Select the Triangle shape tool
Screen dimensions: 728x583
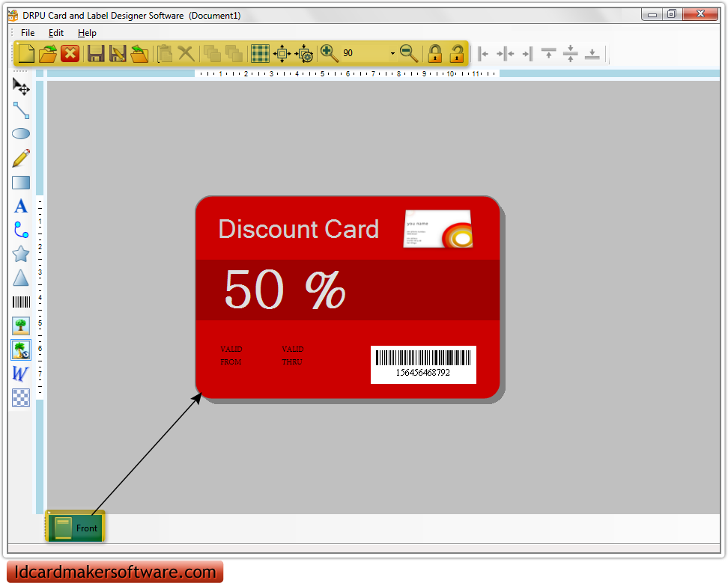coord(21,278)
